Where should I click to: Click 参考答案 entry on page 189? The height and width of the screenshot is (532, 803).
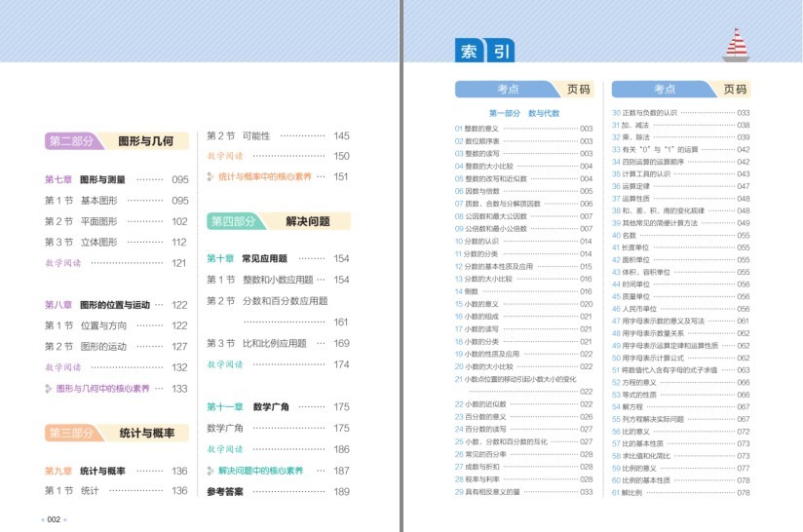pyautogui.click(x=278, y=491)
